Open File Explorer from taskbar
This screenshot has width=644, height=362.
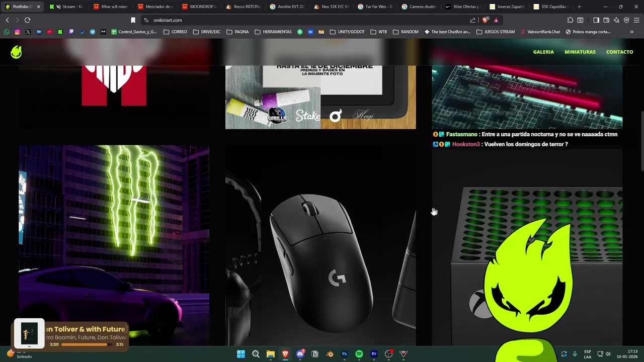point(271,354)
